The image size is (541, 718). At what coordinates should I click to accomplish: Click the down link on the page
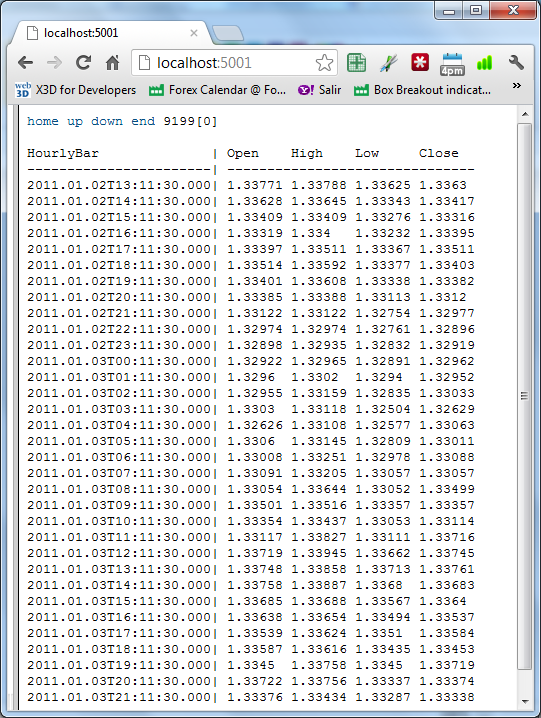click(x=107, y=121)
